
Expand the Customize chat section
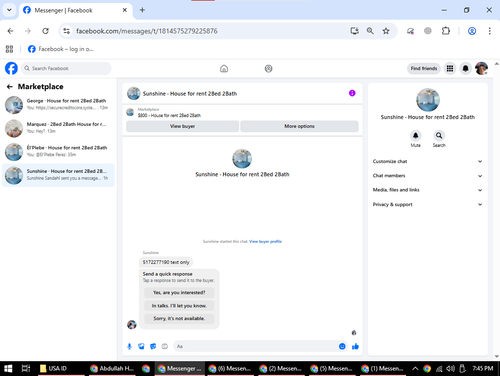[427, 161]
